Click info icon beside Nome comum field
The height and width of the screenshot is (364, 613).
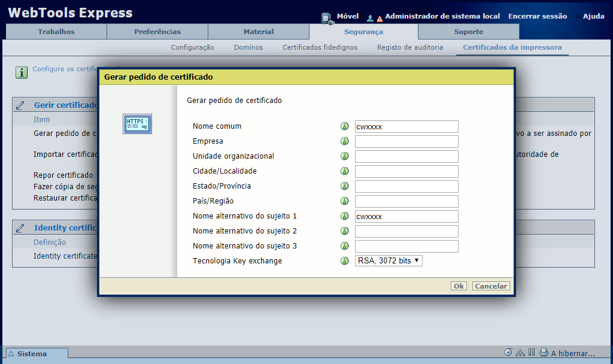[x=345, y=126]
